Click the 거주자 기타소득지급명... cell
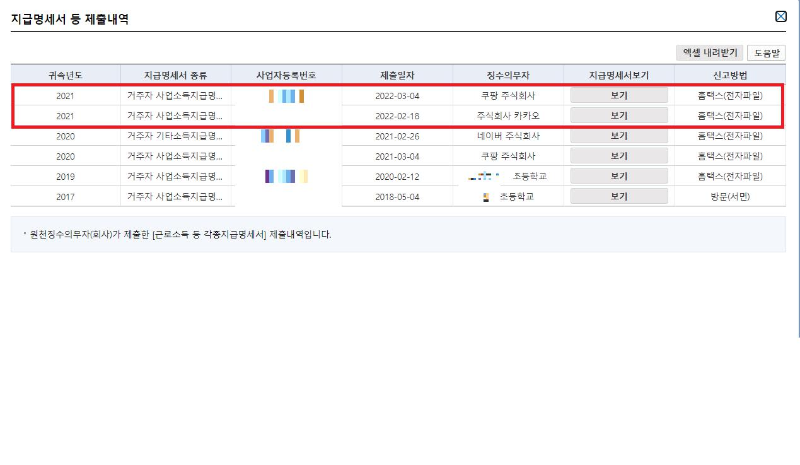This screenshot has width=800, height=465. point(174,136)
